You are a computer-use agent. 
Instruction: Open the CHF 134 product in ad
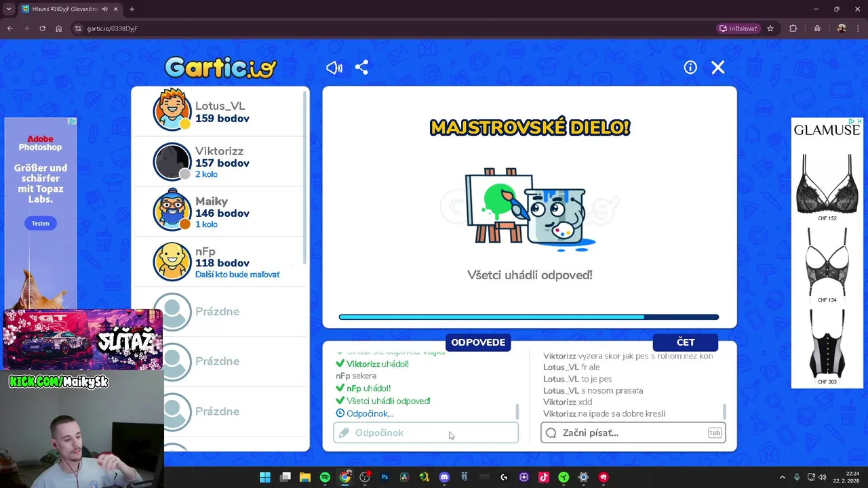click(827, 264)
